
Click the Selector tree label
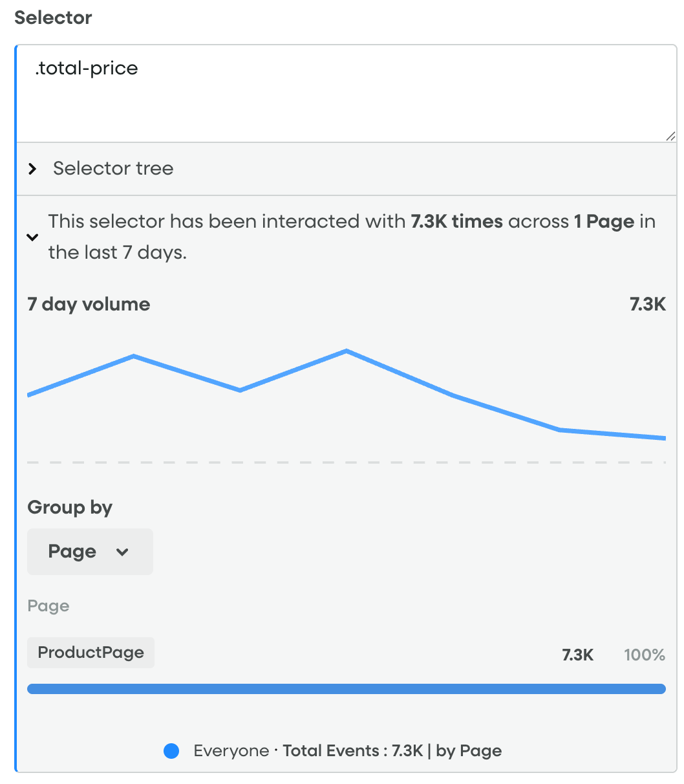(x=113, y=169)
